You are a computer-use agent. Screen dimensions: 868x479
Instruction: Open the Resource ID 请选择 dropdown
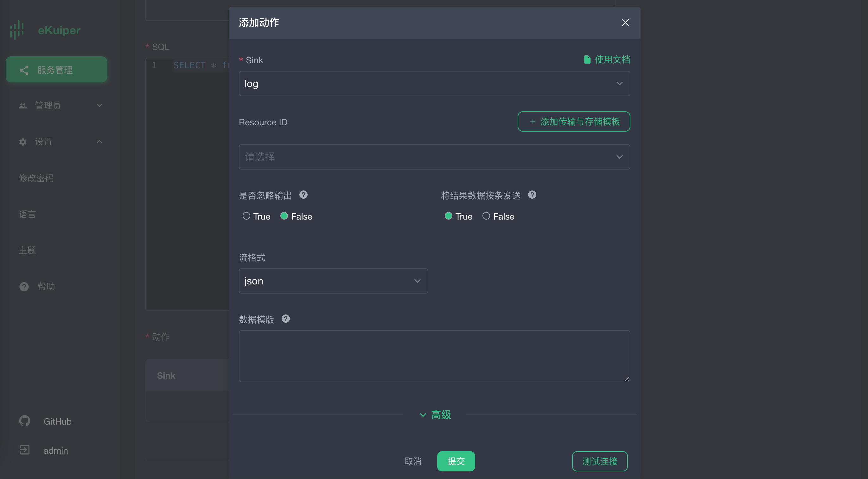[434, 157]
